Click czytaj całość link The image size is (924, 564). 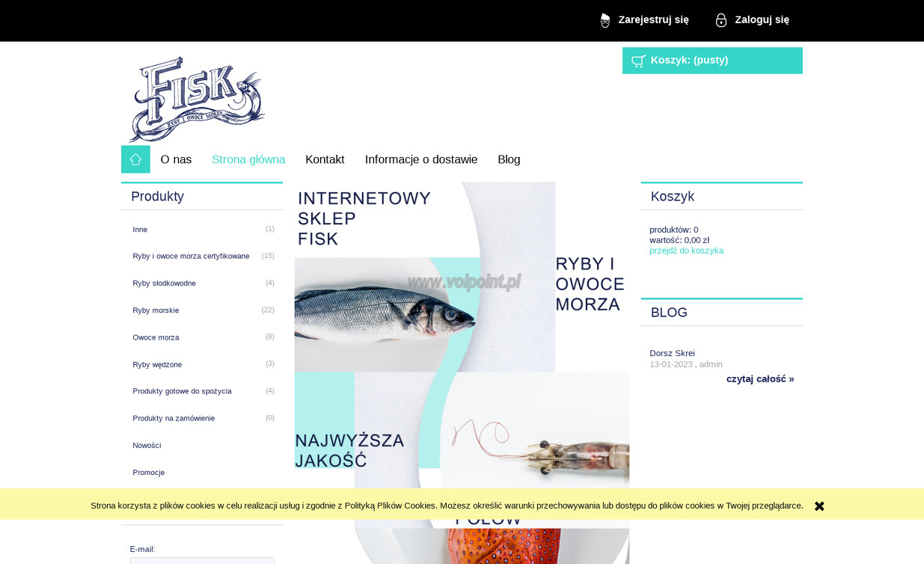point(760,378)
